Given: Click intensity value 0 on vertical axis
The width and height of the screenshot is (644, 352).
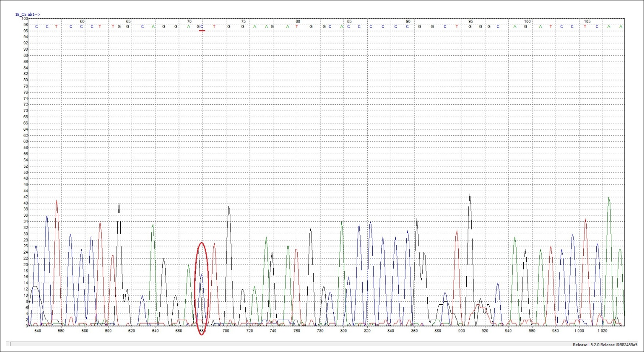Looking at the screenshot, I should tap(26, 326).
